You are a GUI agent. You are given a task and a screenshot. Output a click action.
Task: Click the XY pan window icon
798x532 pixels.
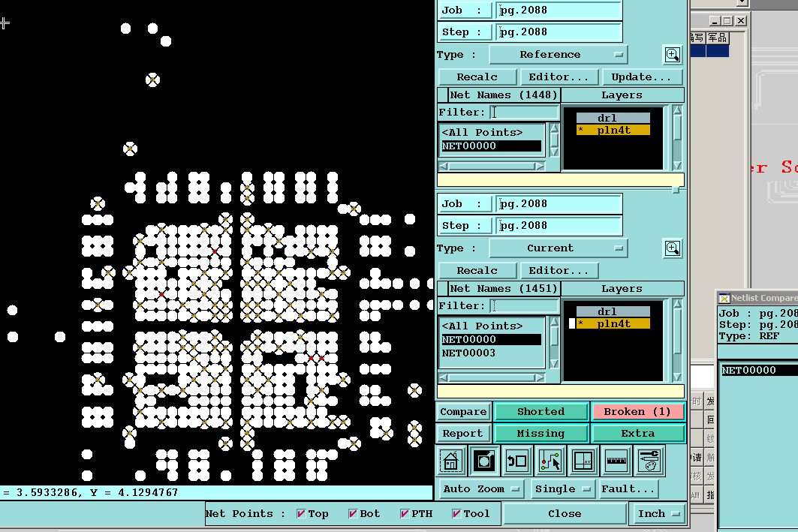pyautogui.click(x=583, y=461)
